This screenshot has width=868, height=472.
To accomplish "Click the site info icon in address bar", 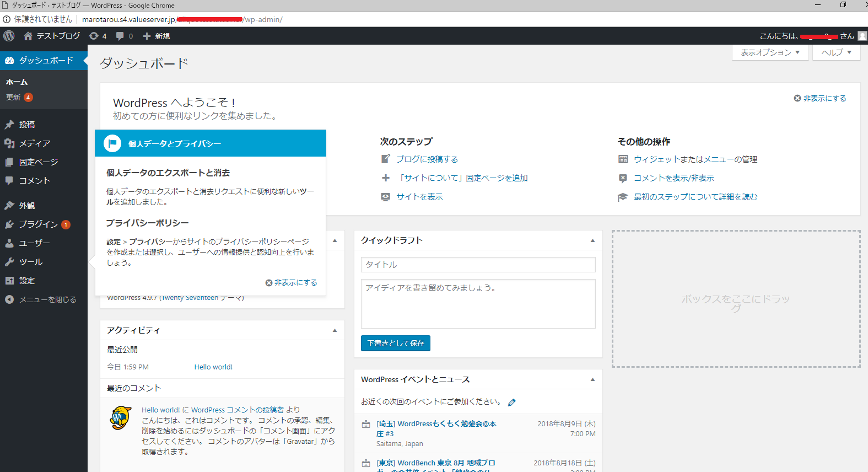I will point(7,19).
